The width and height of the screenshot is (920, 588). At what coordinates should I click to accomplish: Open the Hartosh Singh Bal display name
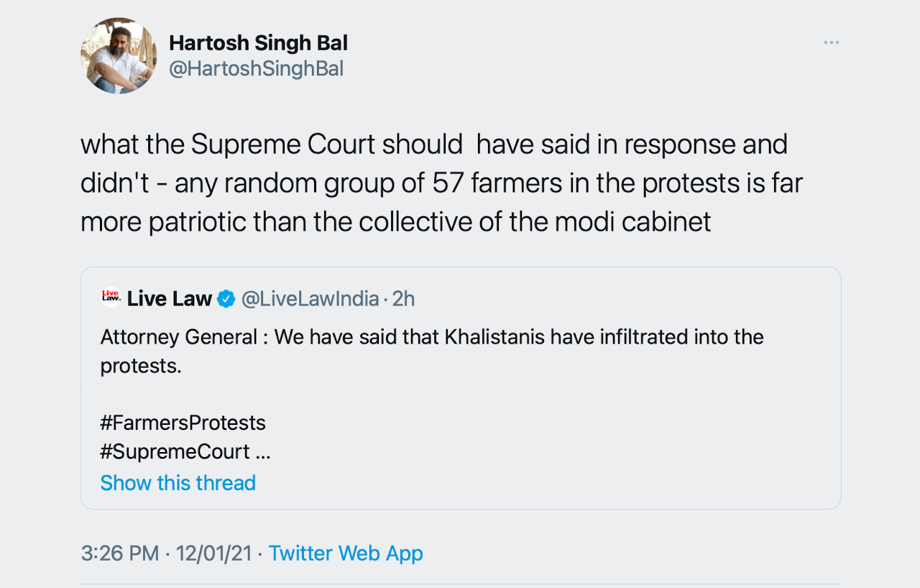pyautogui.click(x=258, y=43)
